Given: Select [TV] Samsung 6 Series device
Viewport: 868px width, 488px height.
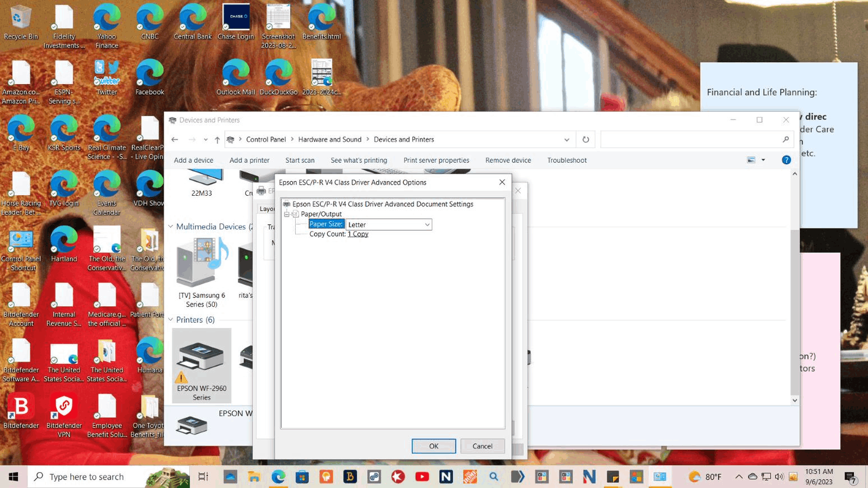Looking at the screenshot, I should point(201,273).
